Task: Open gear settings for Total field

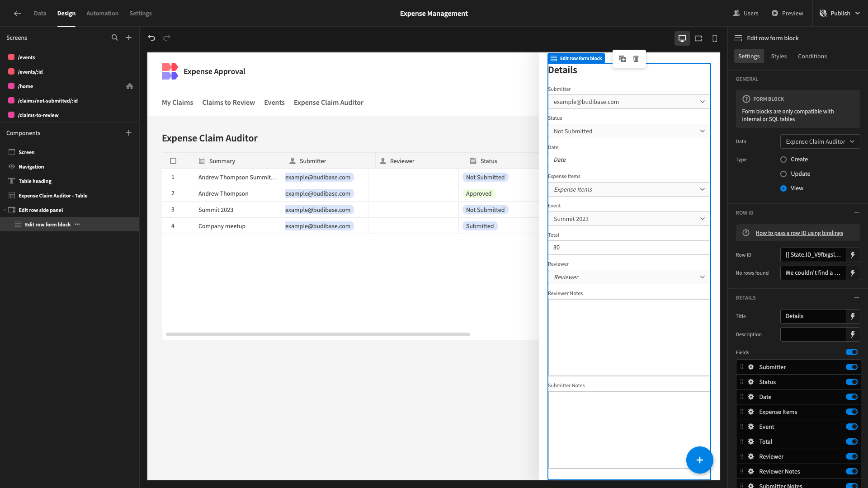Action: pos(751,441)
